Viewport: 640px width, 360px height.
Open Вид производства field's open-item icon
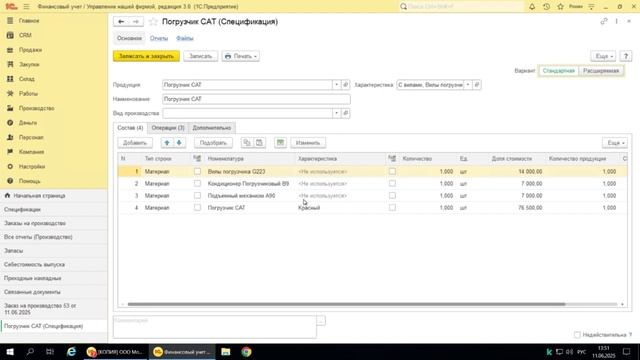[x=345, y=113]
